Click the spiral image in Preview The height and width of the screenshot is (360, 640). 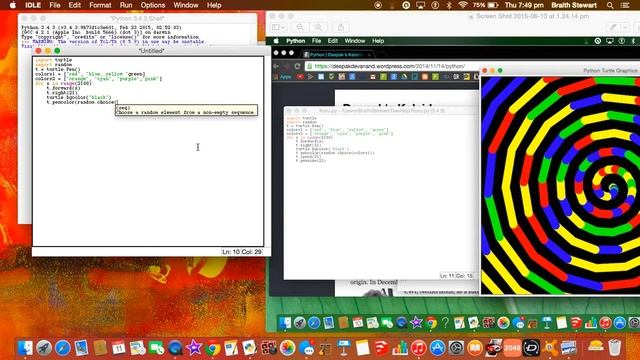pos(560,185)
